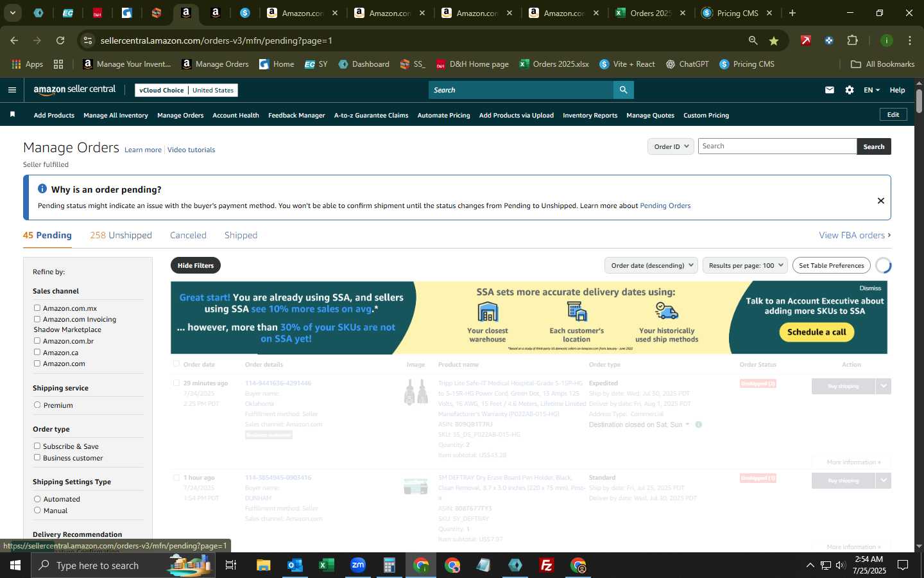
Task: Click the top Seller Central search box
Action: pos(520,90)
